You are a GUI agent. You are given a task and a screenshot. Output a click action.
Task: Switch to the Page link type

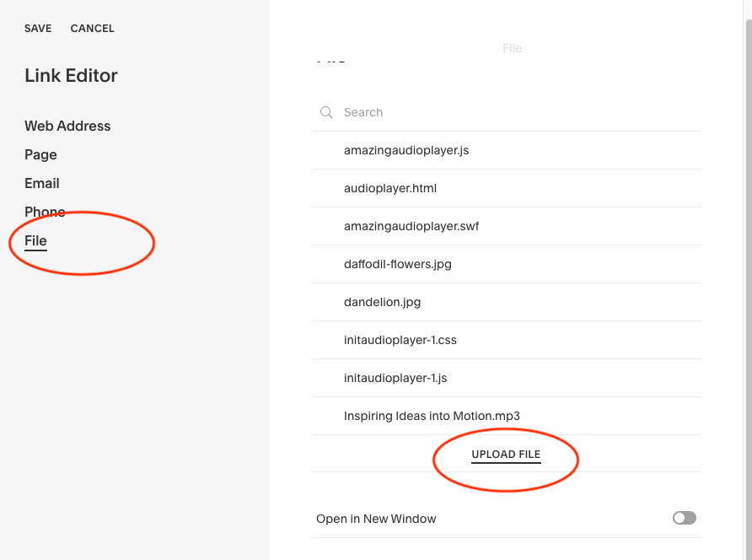[x=40, y=154]
